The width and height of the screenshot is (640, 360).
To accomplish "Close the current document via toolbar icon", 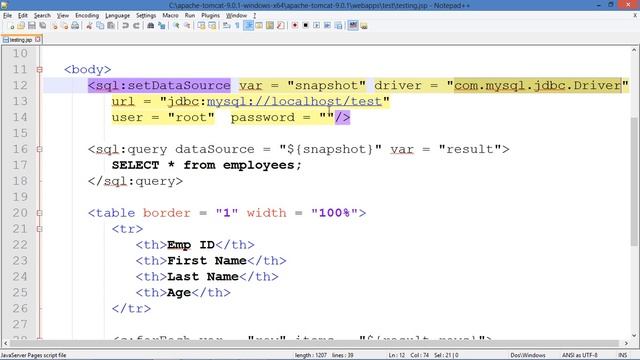I will (x=54, y=26).
